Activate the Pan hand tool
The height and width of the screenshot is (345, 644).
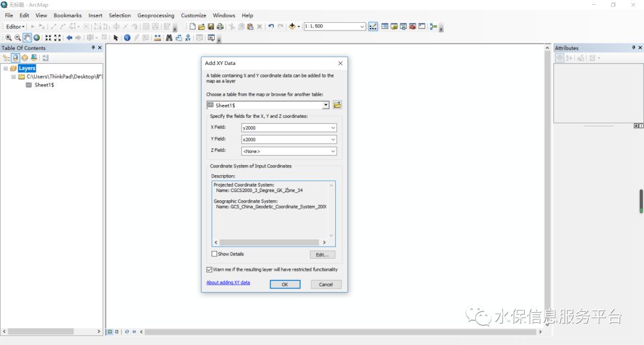[x=27, y=38]
